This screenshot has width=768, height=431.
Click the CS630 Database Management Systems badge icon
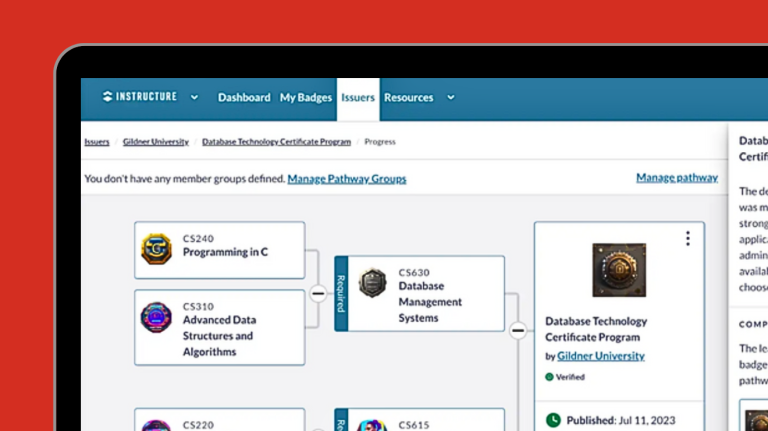click(x=372, y=283)
